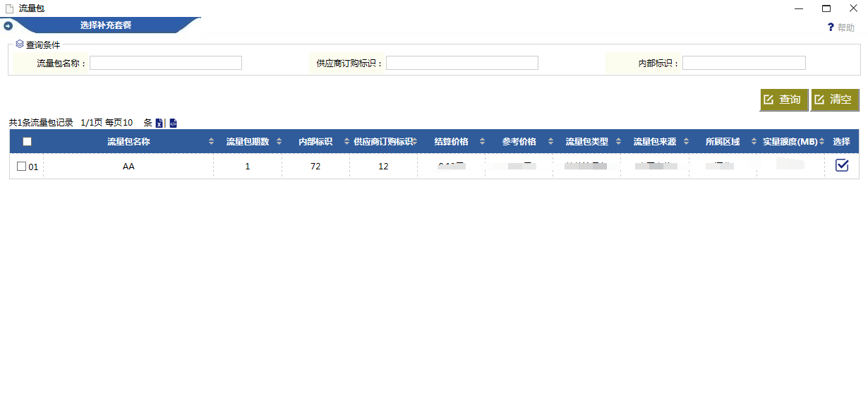Toggle the select-all header checkbox

point(27,141)
